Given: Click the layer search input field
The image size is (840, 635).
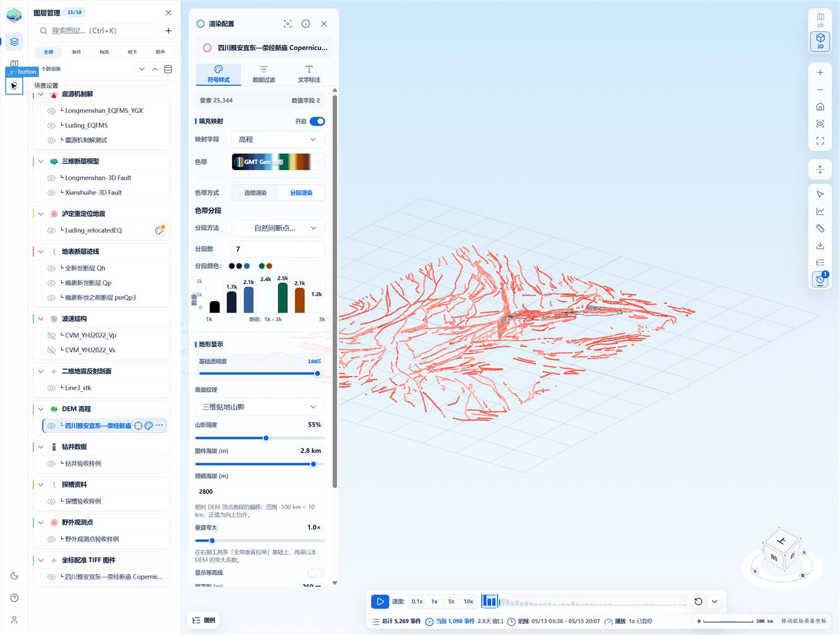Looking at the screenshot, I should pos(96,30).
